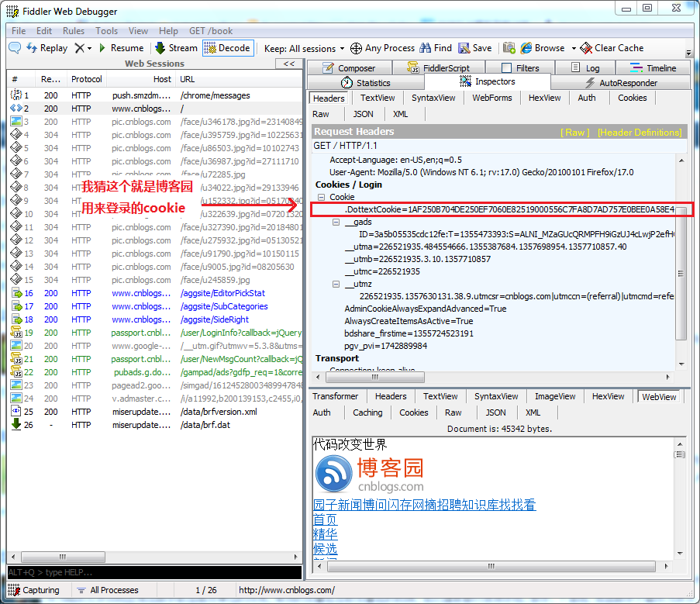Click the Find binoculars icon
This screenshot has height=604, width=700.
click(426, 48)
